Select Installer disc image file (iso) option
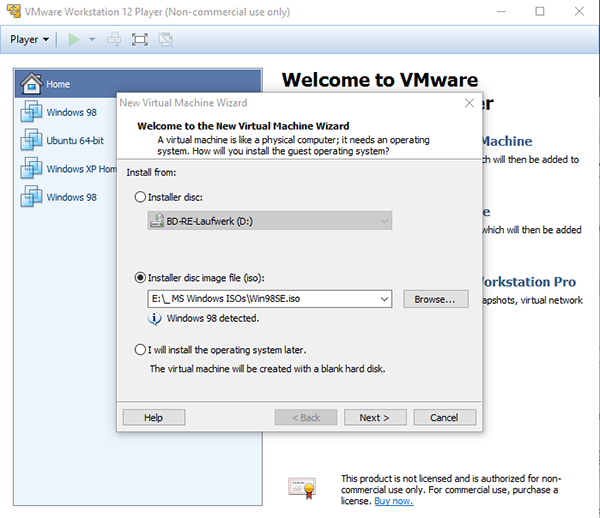Image resolution: width=600 pixels, height=518 pixels. pyautogui.click(x=140, y=277)
